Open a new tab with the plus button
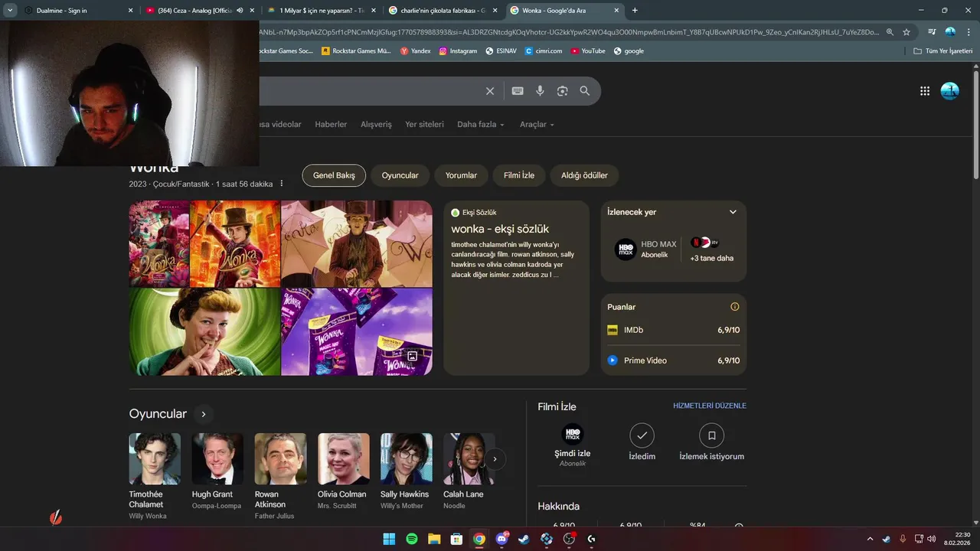This screenshot has width=980, height=551. coord(635,11)
